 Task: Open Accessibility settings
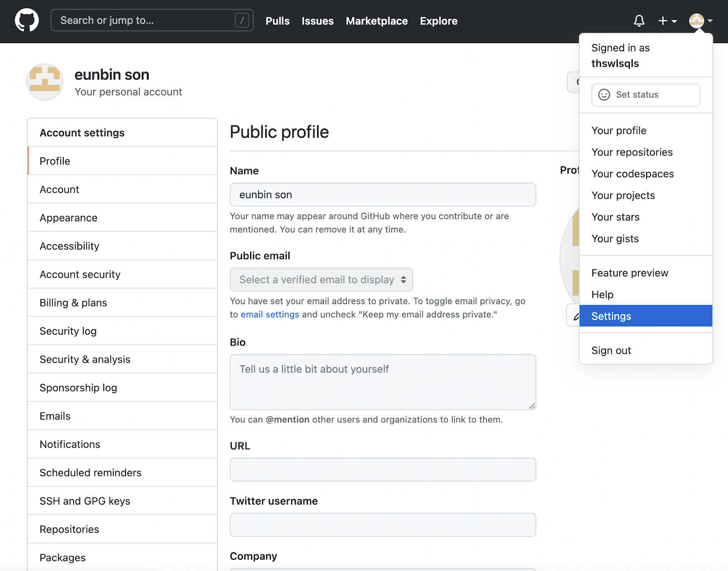pos(122,246)
